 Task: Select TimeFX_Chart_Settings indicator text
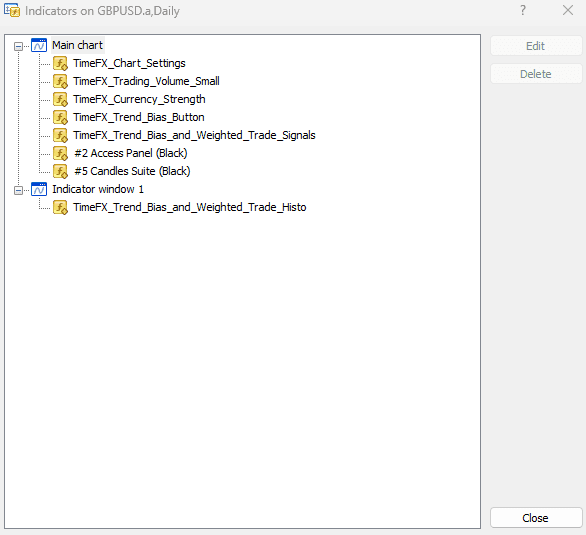pyautogui.click(x=129, y=63)
